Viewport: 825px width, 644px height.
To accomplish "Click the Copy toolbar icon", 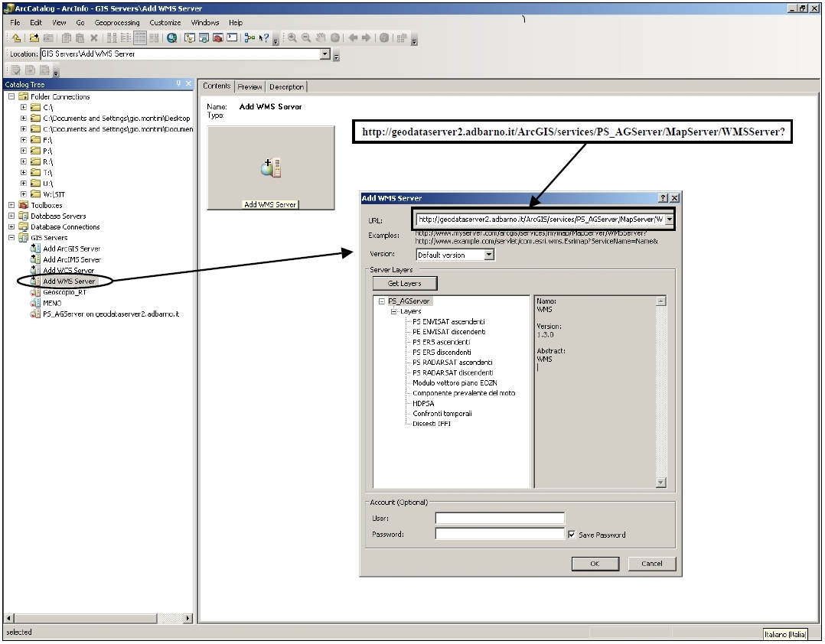I will tap(67, 37).
